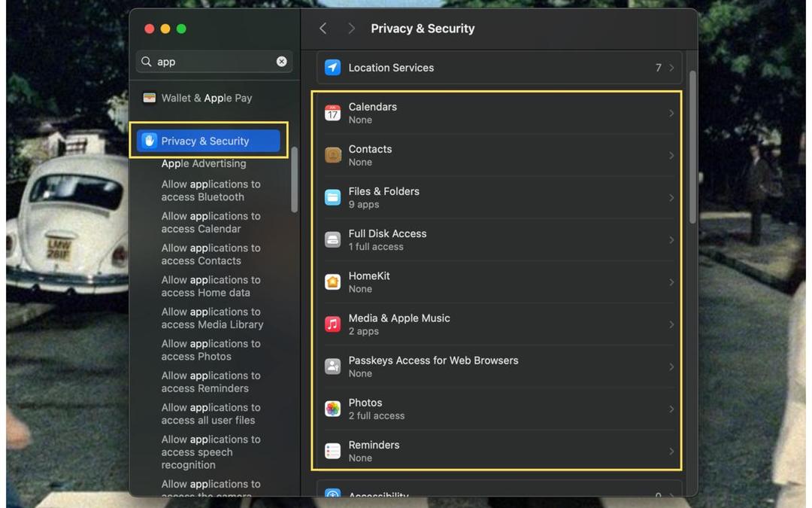This screenshot has height=508, width=812.
Task: Expand the Calendars row chevron
Action: point(671,113)
